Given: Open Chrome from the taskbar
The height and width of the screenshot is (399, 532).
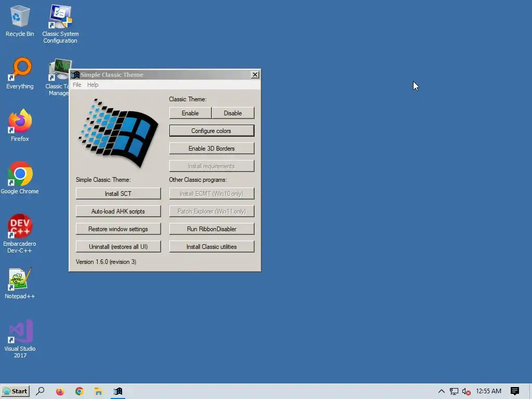Looking at the screenshot, I should coord(79,391).
